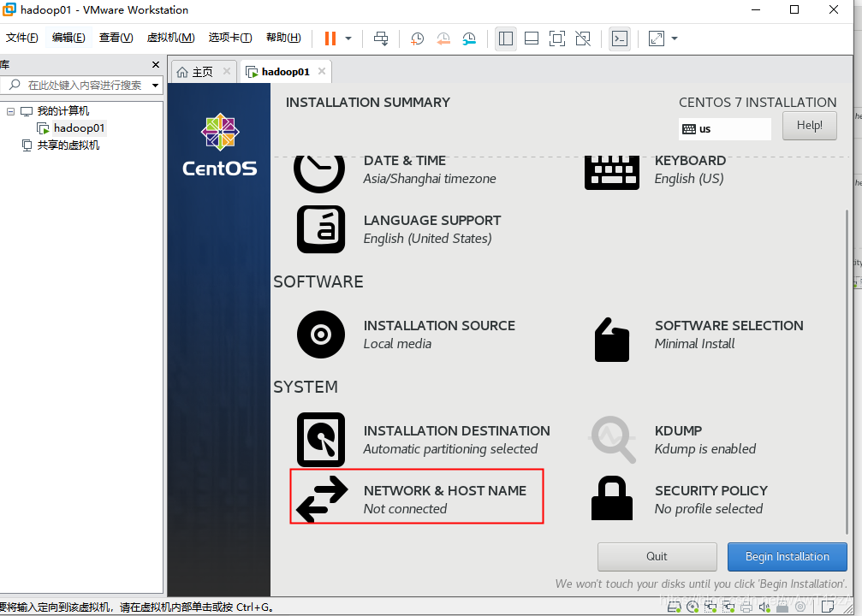
Task: Open LANGUAGE SUPPORT settings
Action: coord(399,229)
